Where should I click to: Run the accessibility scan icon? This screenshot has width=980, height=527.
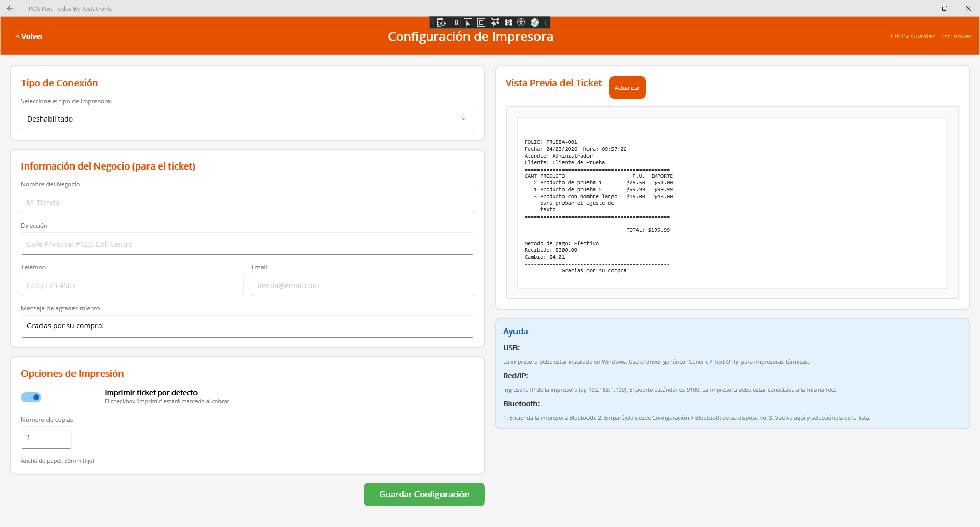click(521, 22)
